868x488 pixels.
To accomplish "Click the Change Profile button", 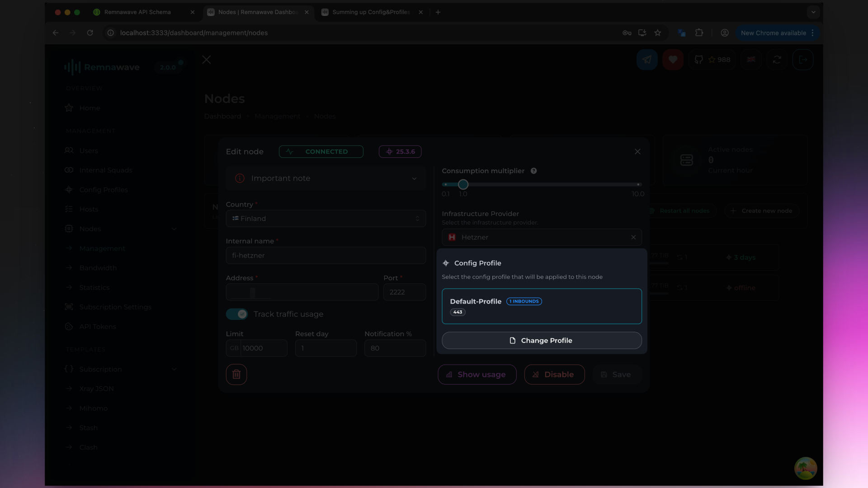I will pos(542,340).
